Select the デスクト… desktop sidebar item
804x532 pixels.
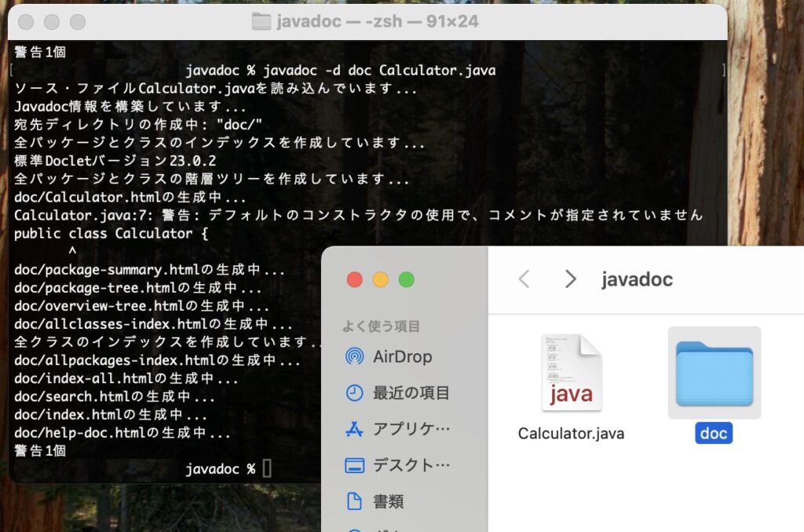[397, 465]
